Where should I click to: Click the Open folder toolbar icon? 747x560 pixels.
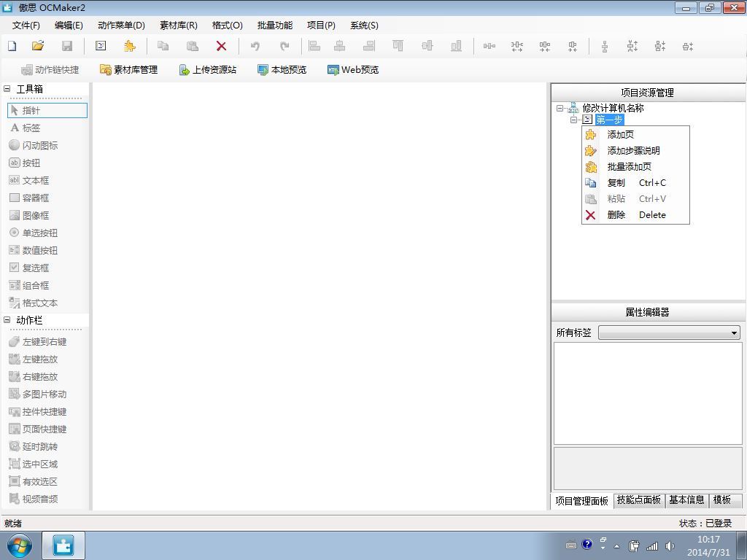click(38, 46)
